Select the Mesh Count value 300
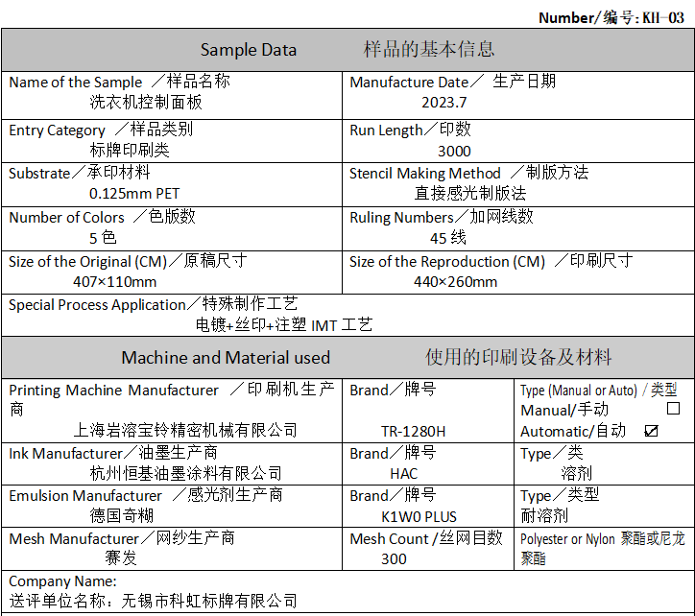Image resolution: width=695 pixels, height=616 pixels. click(x=394, y=559)
